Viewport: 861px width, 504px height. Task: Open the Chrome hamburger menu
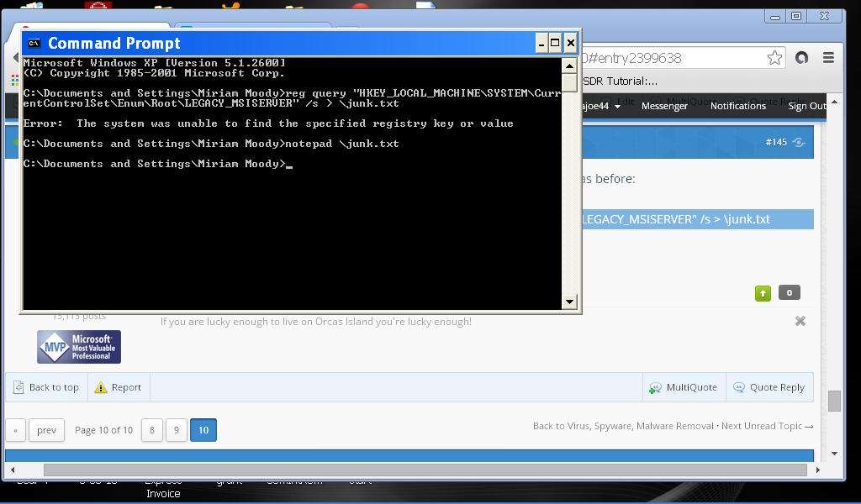click(828, 58)
